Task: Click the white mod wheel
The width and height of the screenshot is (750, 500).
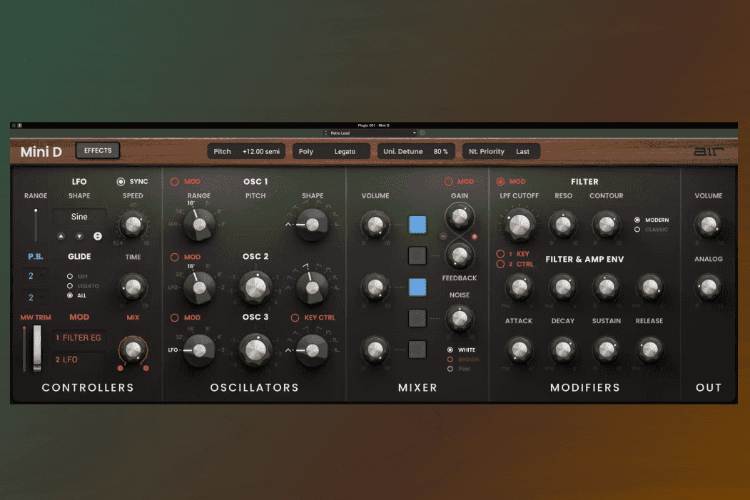Action: (37, 348)
